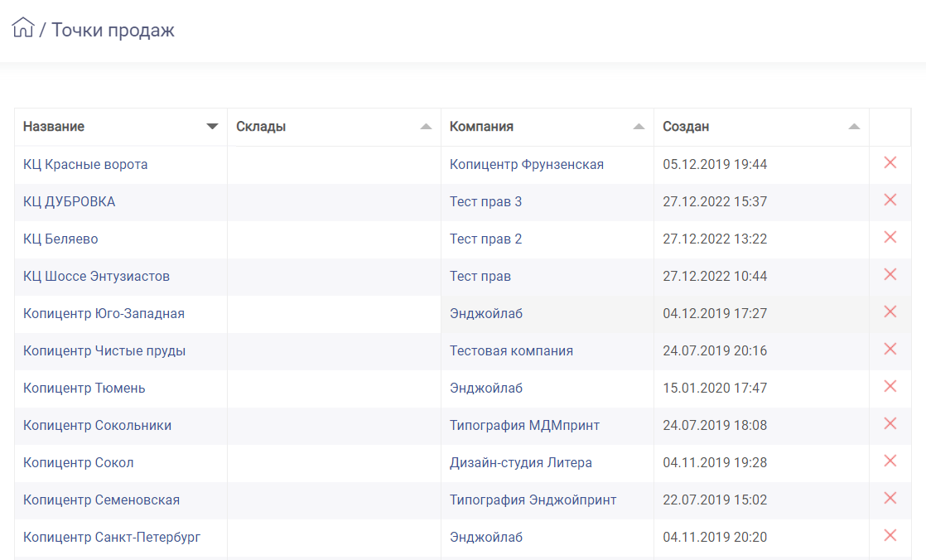Delete the Копицентр Семеновская row
Viewport: 926px width, 560px height.
click(x=890, y=497)
